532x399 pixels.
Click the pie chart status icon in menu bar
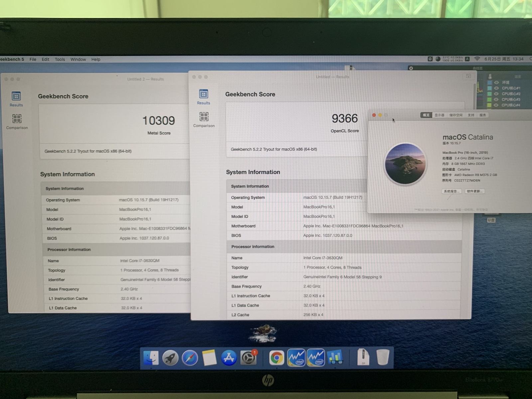coord(438,59)
